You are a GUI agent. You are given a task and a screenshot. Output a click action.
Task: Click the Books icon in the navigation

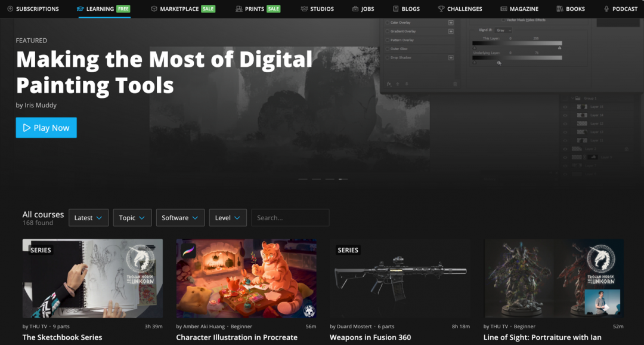coord(559,8)
